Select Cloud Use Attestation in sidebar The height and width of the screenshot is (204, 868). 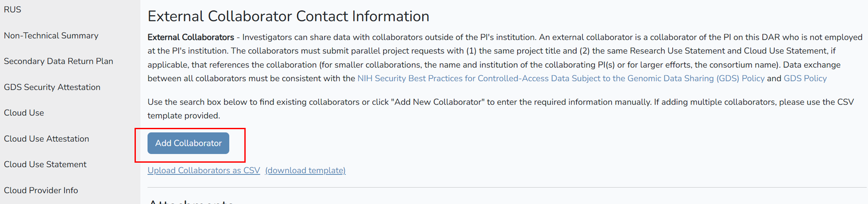point(46,139)
